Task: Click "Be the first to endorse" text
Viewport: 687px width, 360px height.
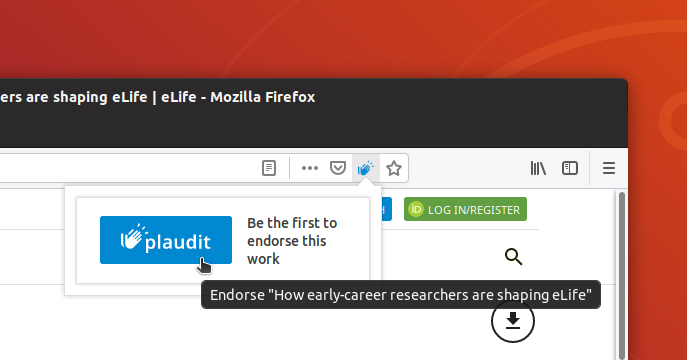Action: (x=292, y=241)
